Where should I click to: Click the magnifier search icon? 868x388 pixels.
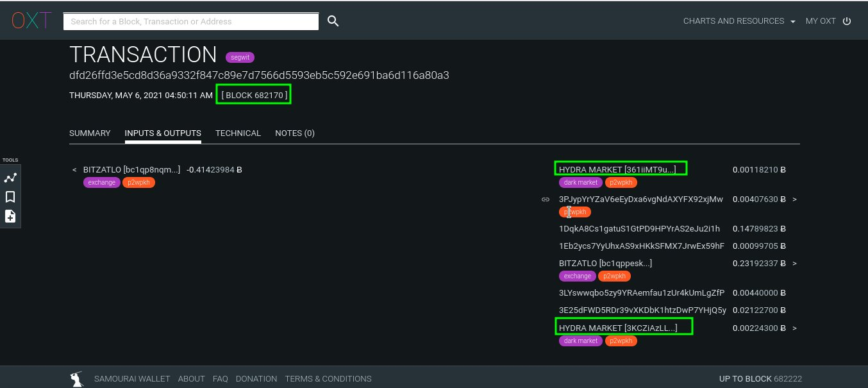333,21
